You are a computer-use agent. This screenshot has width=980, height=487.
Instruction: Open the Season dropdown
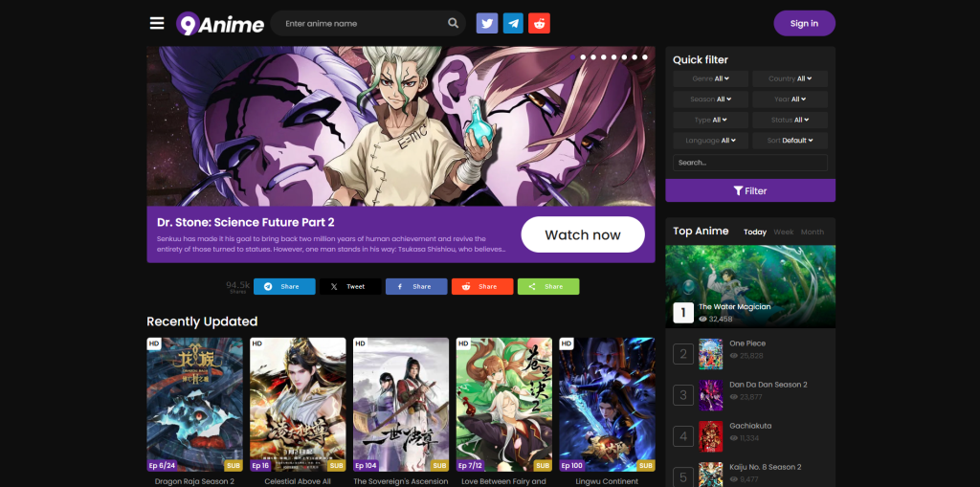point(711,100)
